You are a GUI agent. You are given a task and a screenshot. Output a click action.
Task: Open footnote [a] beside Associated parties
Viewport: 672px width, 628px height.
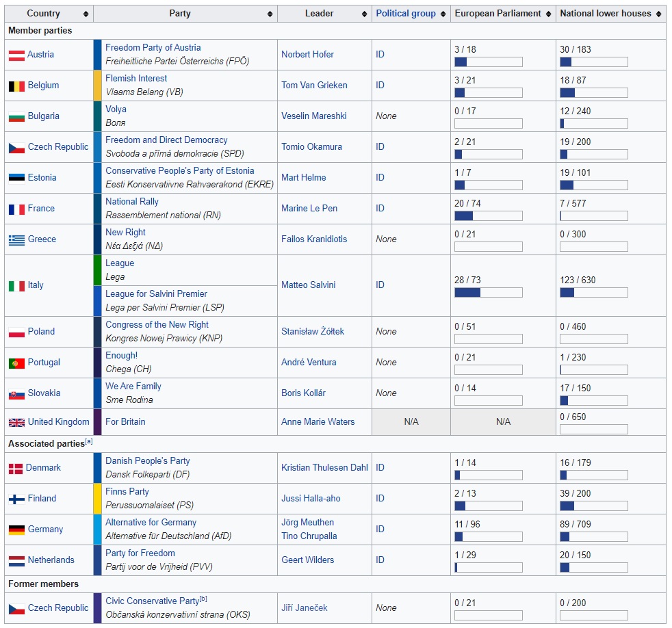(89, 441)
